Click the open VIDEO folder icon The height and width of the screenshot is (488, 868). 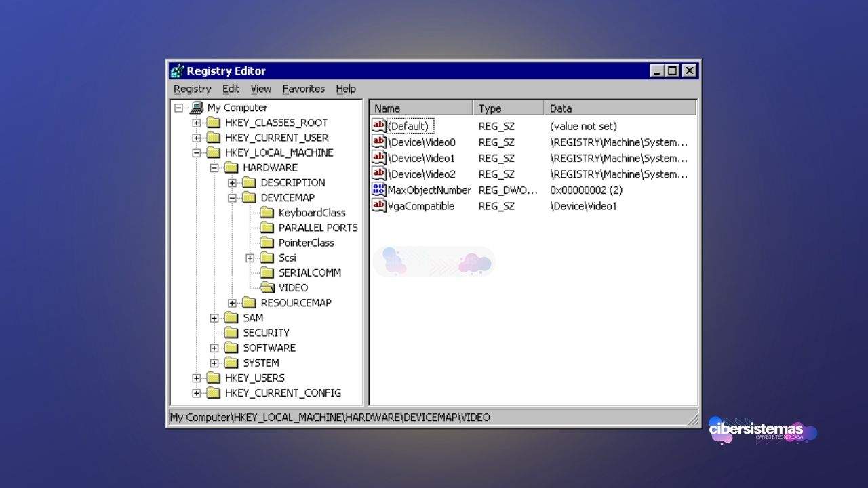point(267,287)
